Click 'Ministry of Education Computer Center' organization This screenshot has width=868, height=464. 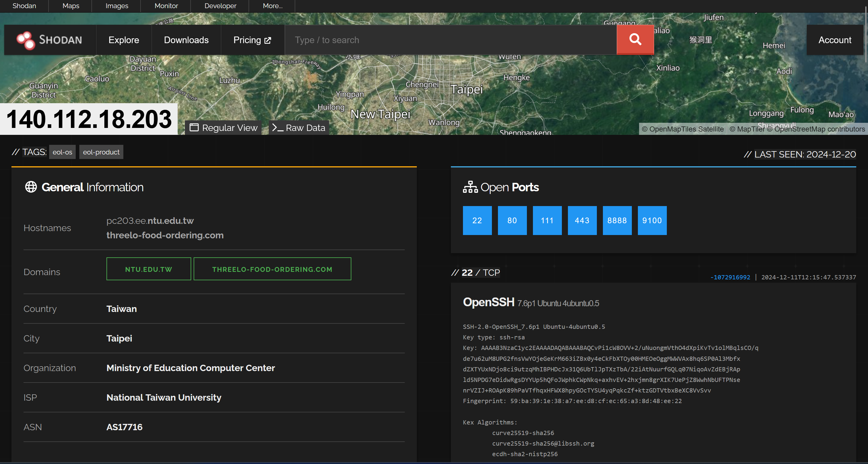tap(191, 368)
